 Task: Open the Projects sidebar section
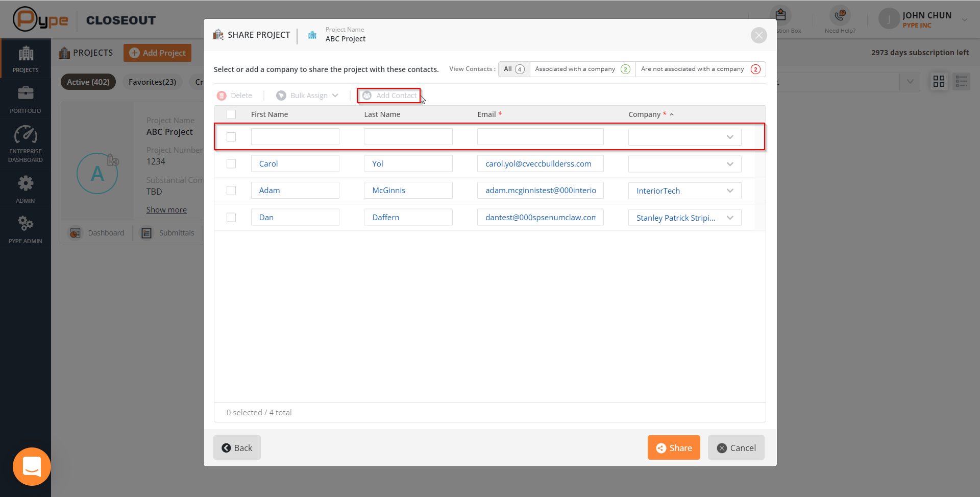pyautogui.click(x=26, y=59)
